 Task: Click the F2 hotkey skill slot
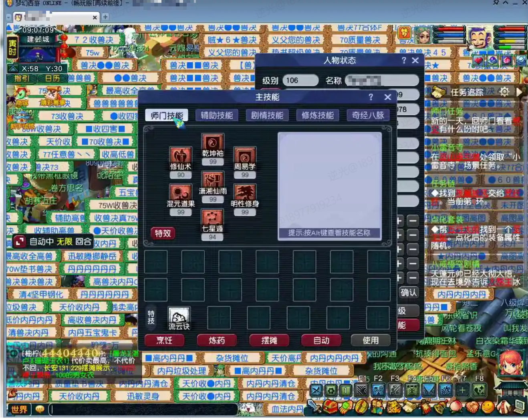tap(379, 390)
